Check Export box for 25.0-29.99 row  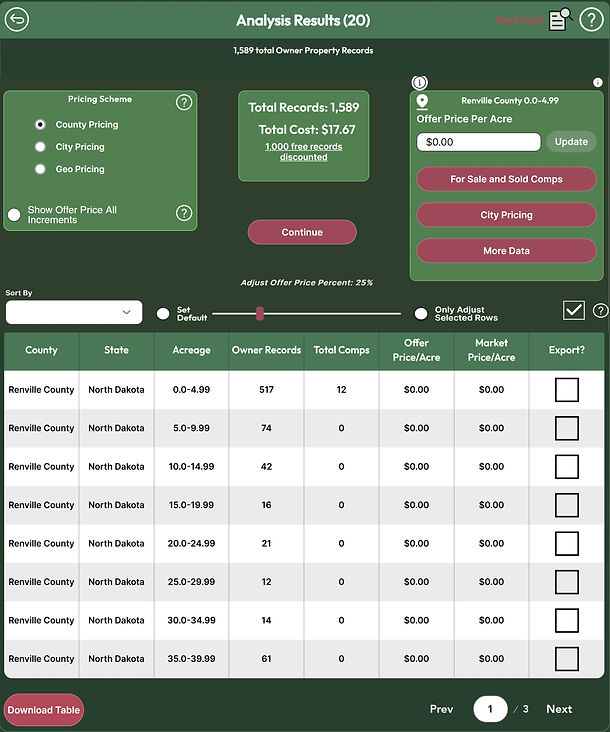pos(567,582)
